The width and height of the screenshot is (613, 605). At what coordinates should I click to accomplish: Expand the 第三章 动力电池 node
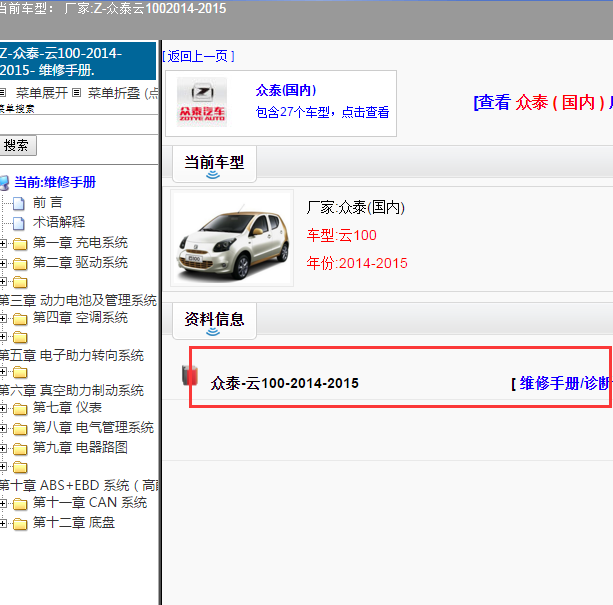[x=3, y=281]
